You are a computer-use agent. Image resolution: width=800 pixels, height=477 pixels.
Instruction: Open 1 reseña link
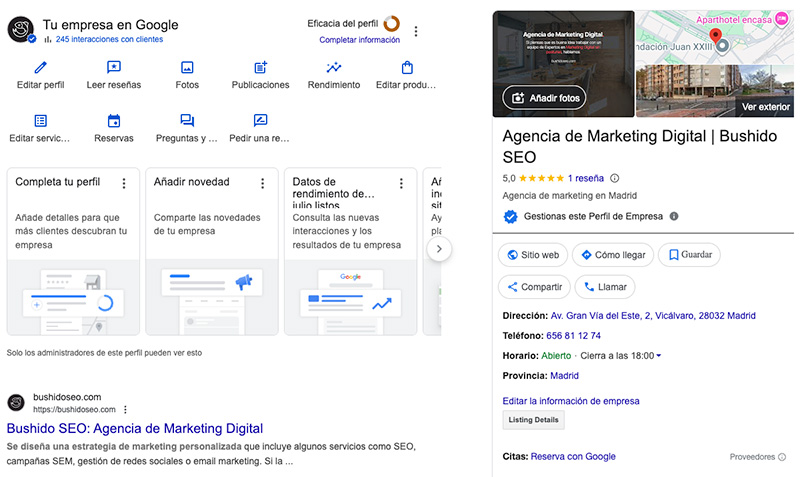click(x=586, y=178)
